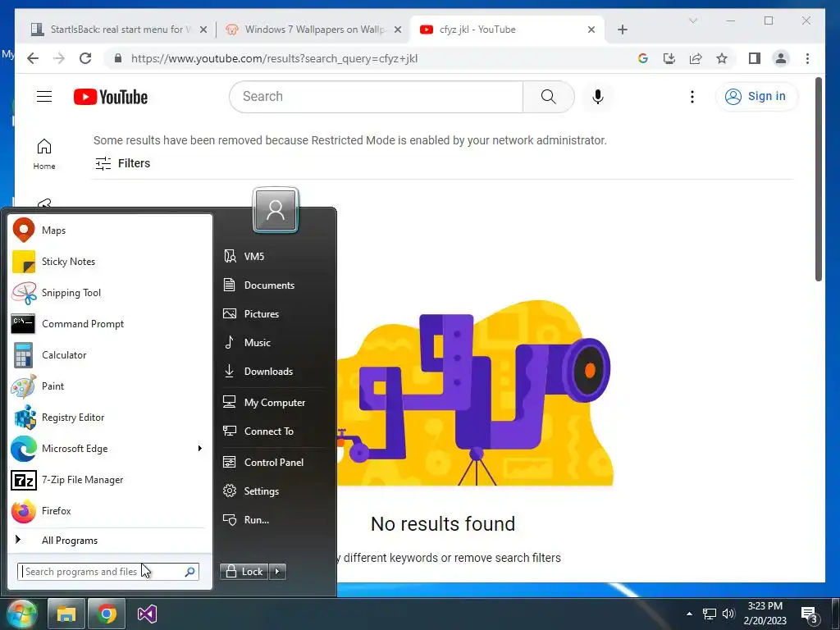Open My Computer from Start menu
Screen dimensions: 840x630
pos(274,402)
